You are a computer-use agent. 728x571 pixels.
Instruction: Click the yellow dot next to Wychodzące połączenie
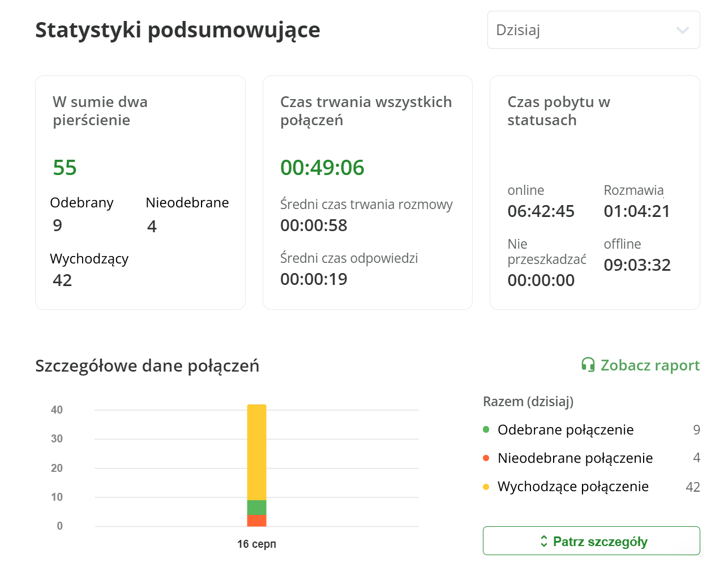[x=486, y=487]
